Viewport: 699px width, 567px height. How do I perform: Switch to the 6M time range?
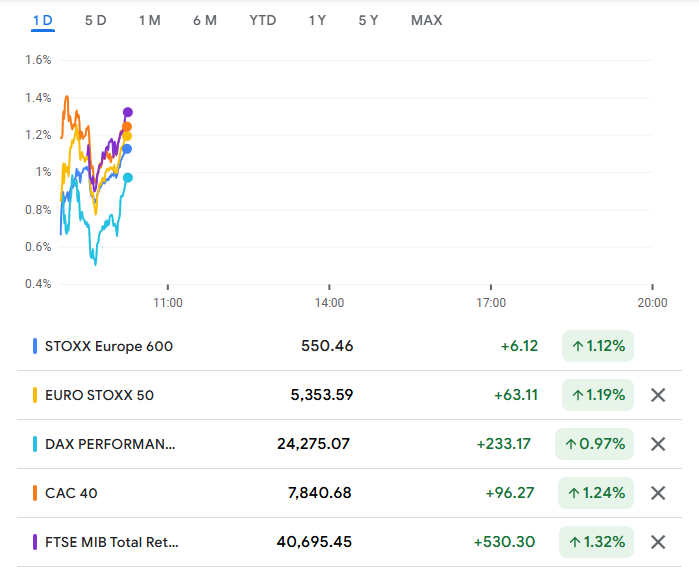205,21
